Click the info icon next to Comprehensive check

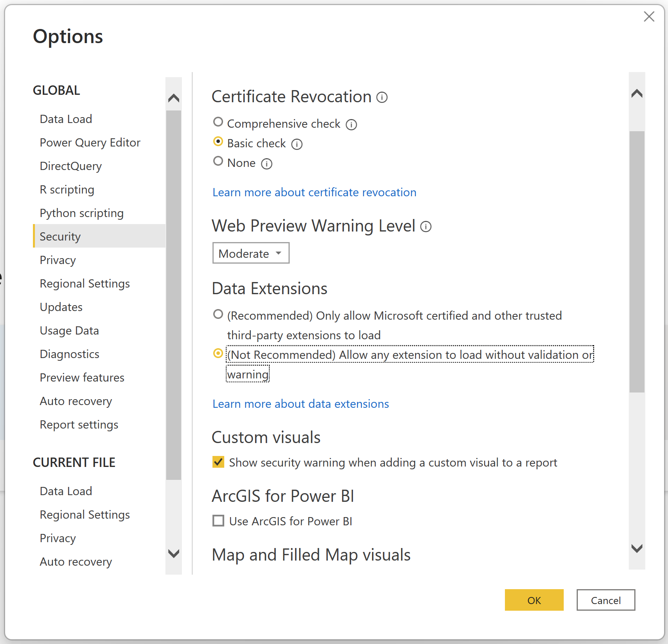[351, 125]
